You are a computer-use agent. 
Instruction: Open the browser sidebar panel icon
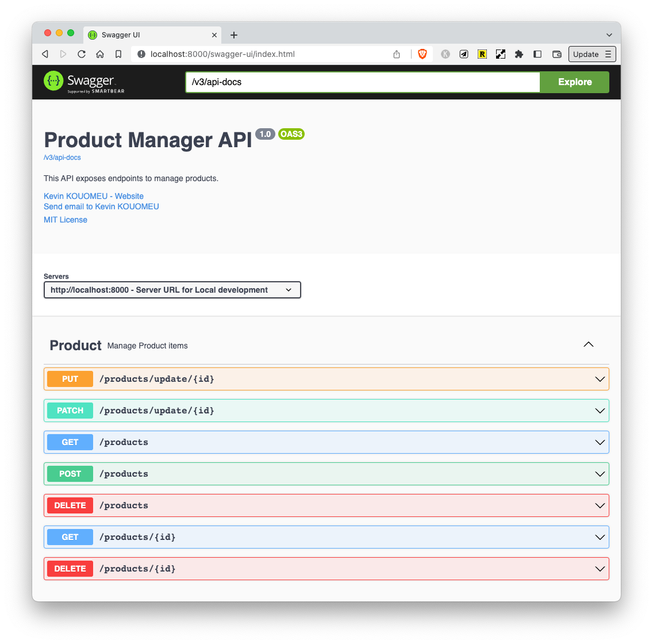coord(537,53)
